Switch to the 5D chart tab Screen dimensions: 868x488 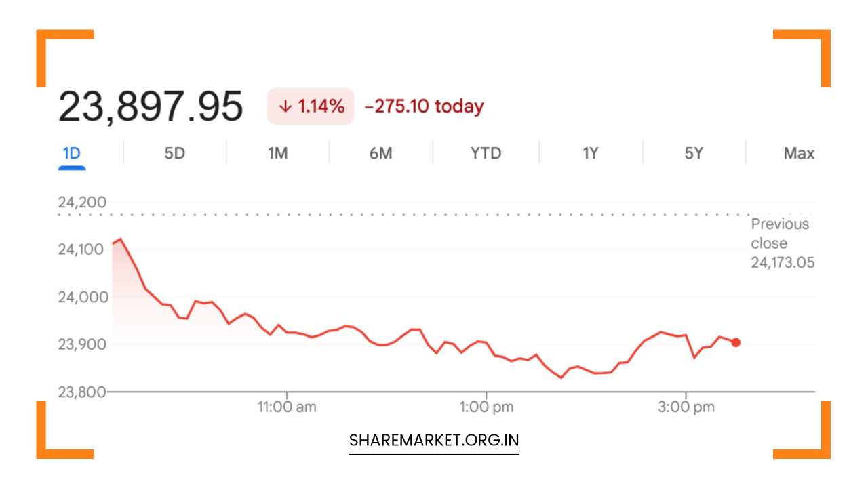click(174, 154)
